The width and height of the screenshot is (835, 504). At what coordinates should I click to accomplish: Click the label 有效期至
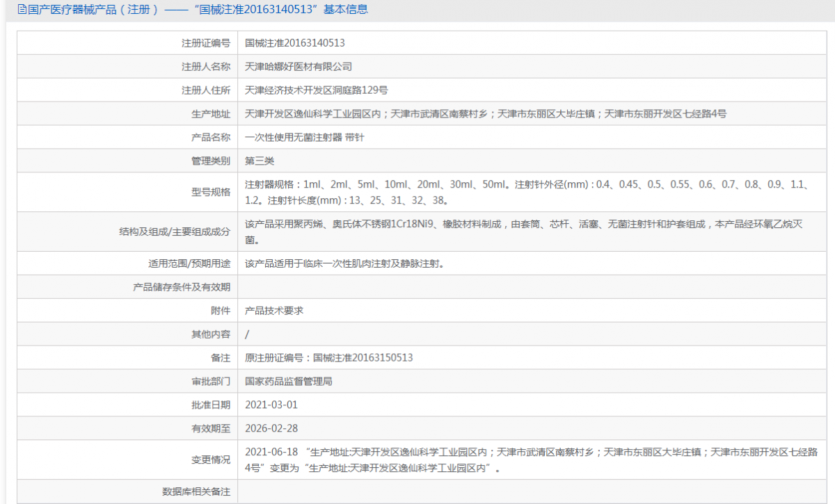(x=211, y=428)
